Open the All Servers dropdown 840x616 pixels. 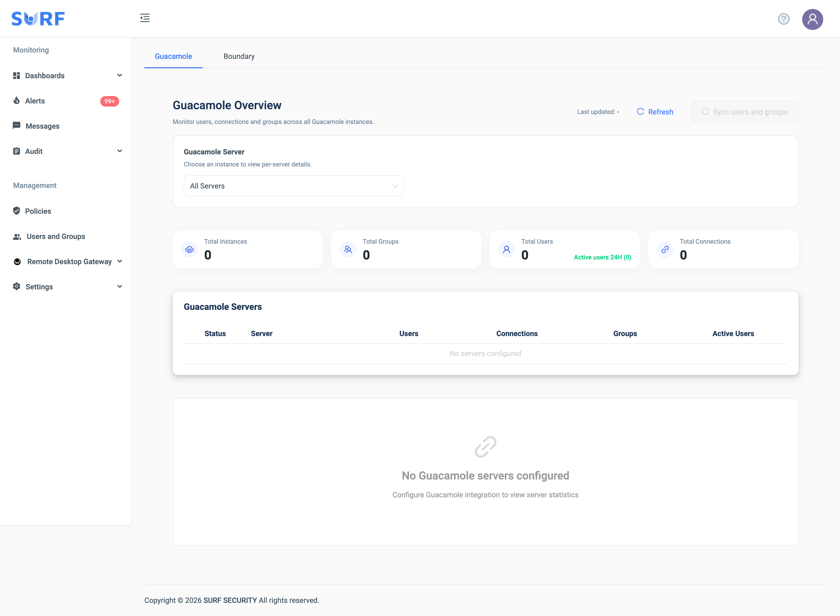pos(294,186)
